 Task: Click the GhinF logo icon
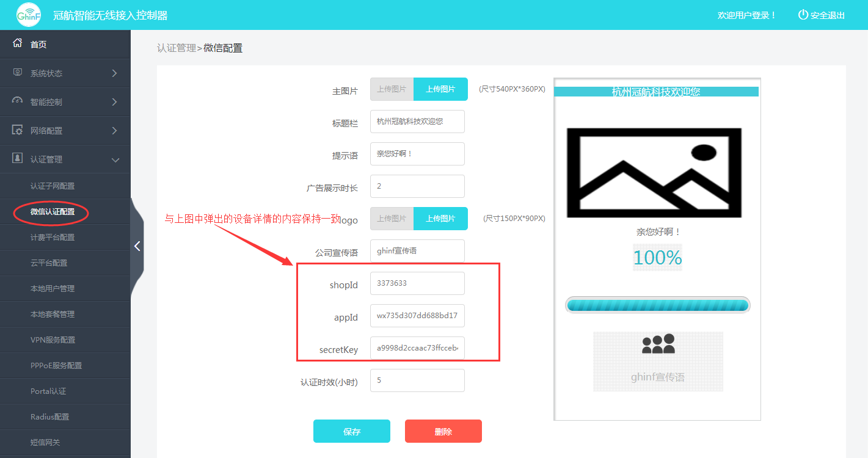(x=29, y=15)
